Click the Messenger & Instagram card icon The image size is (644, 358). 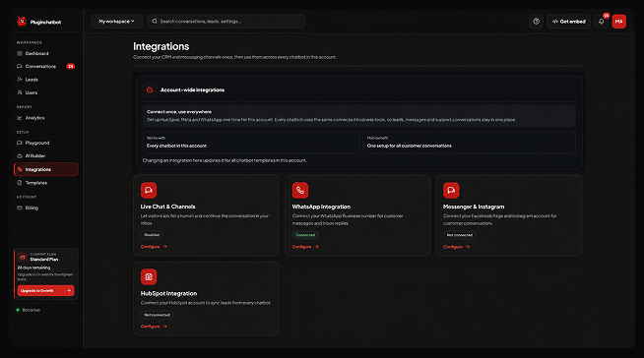tap(451, 190)
